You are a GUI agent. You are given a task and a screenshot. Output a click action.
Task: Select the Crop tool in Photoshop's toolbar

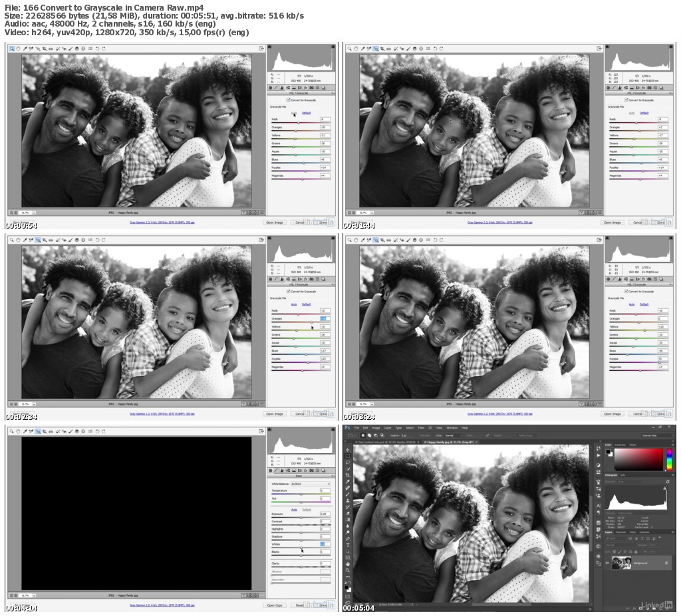[x=348, y=475]
